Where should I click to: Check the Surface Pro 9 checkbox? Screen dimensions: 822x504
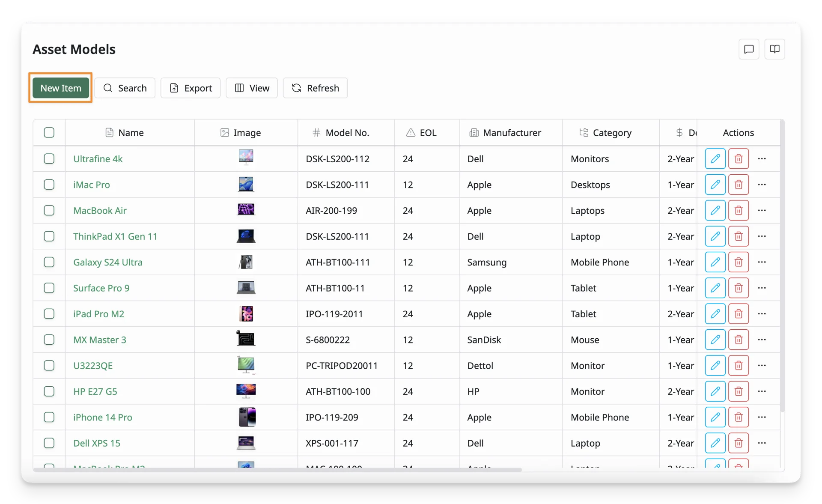(x=49, y=288)
